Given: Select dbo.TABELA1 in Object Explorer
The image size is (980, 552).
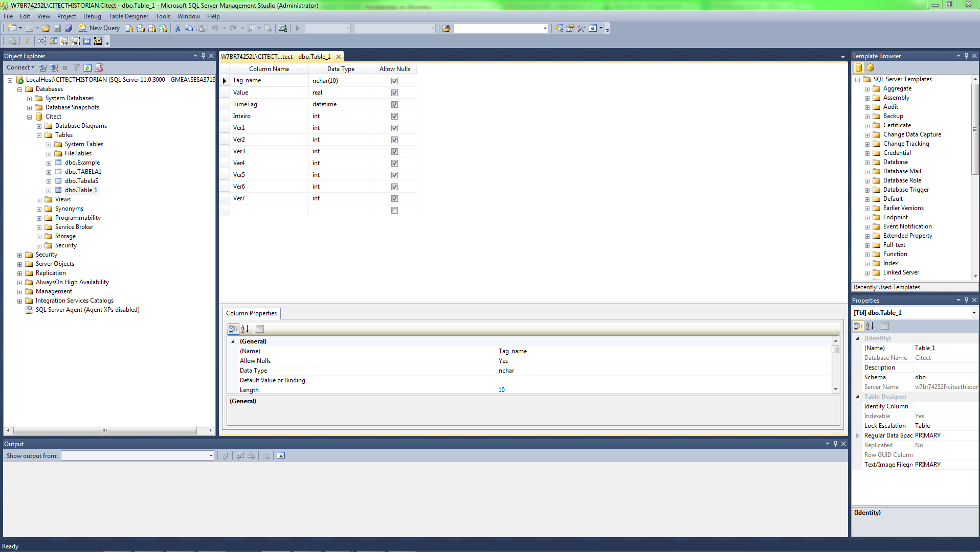Looking at the screenshot, I should click(83, 172).
